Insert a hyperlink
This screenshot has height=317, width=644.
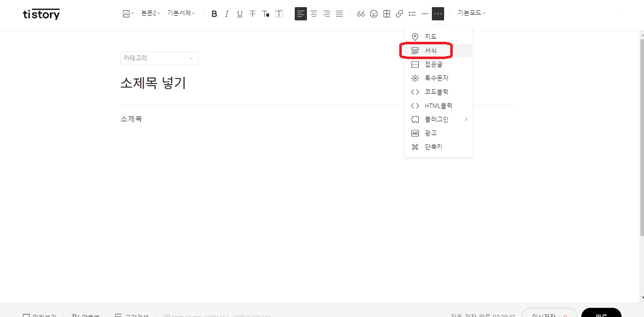coord(400,14)
